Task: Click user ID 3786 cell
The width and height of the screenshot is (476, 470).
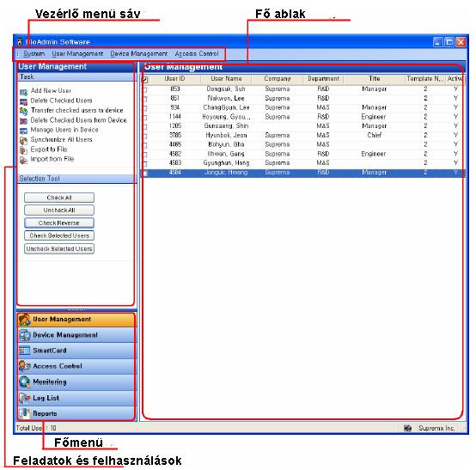Action: point(175,136)
